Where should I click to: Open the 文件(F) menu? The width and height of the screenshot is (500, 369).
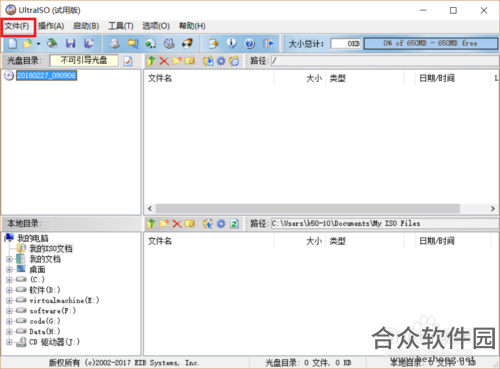[17, 26]
